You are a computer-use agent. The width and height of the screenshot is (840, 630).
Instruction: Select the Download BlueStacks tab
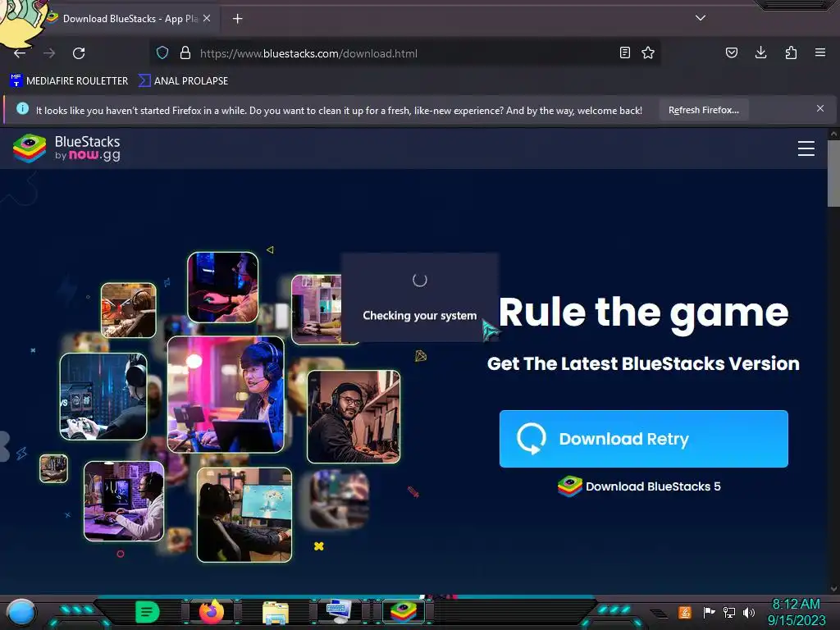pyautogui.click(x=129, y=19)
